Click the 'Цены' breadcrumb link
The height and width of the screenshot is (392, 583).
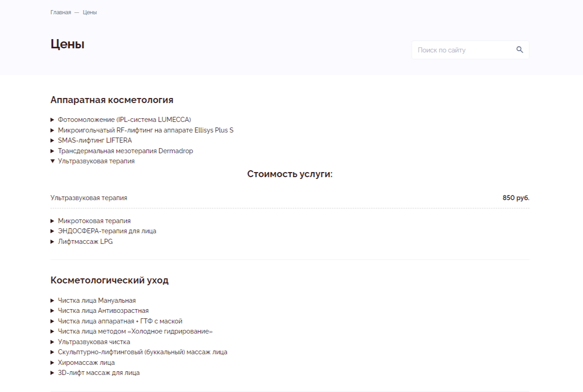(90, 12)
